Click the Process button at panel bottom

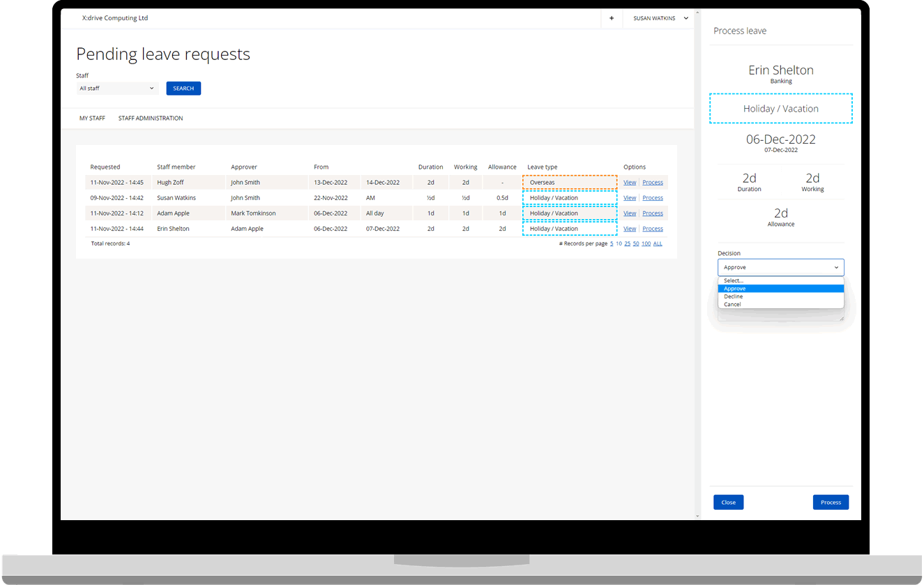point(831,502)
